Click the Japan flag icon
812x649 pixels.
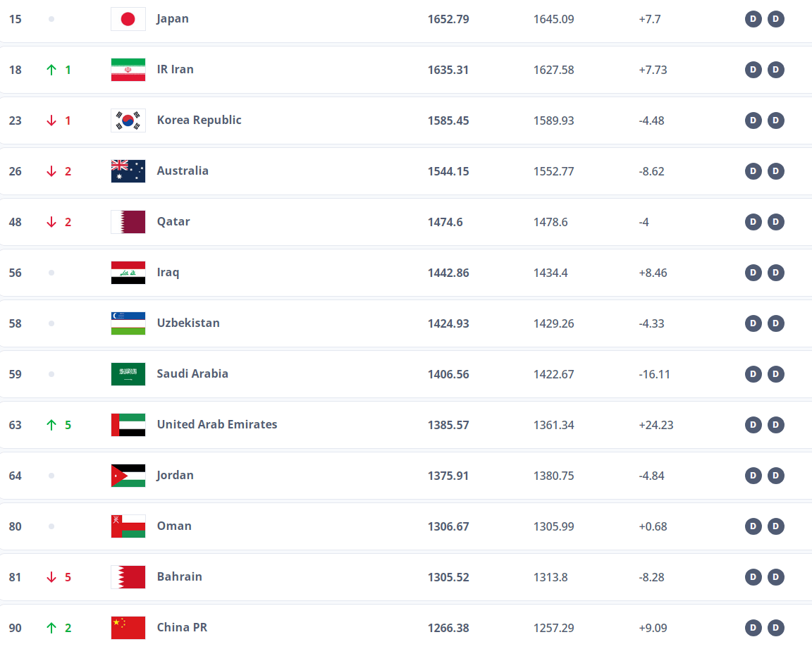point(128,19)
